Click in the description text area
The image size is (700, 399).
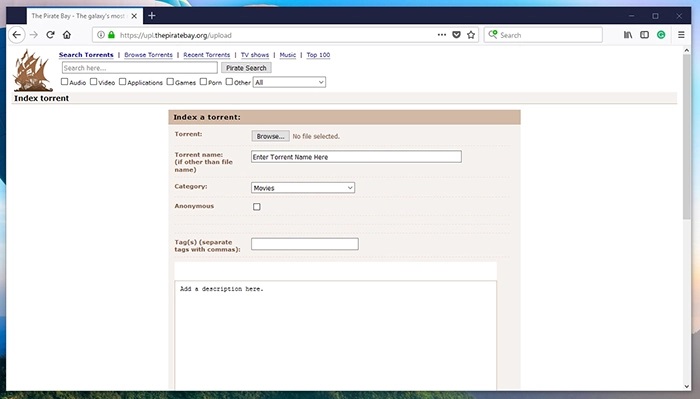pos(335,335)
